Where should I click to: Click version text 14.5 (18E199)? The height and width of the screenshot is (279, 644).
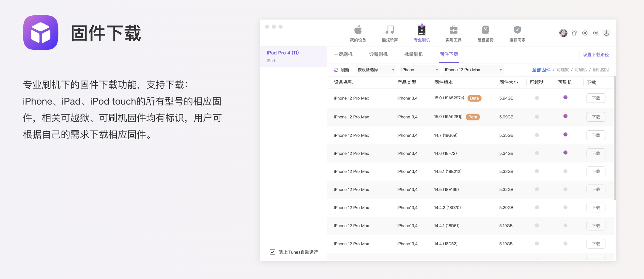[447, 190]
